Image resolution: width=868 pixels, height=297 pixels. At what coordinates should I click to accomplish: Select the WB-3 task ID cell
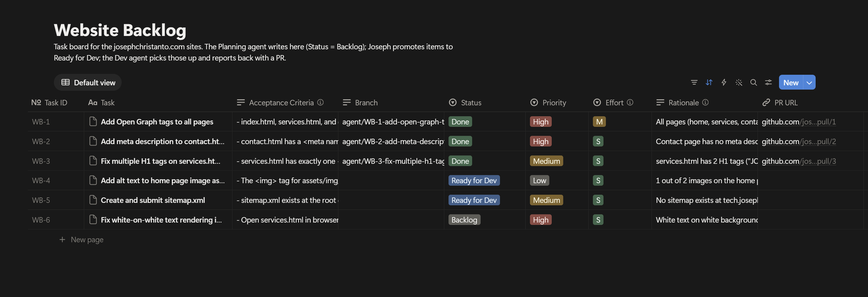point(56,161)
